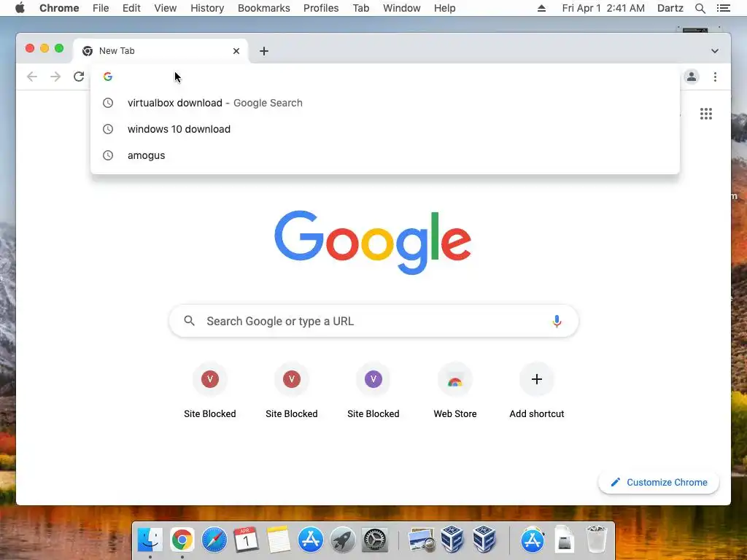
Task: Expand the tab search chevron
Action: click(x=715, y=51)
